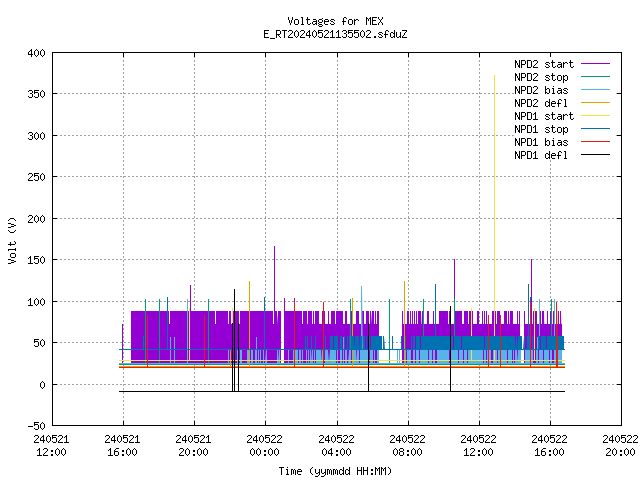Click the dark blue NPD1 stop legend line
This screenshot has height=480, width=640.
(596, 129)
